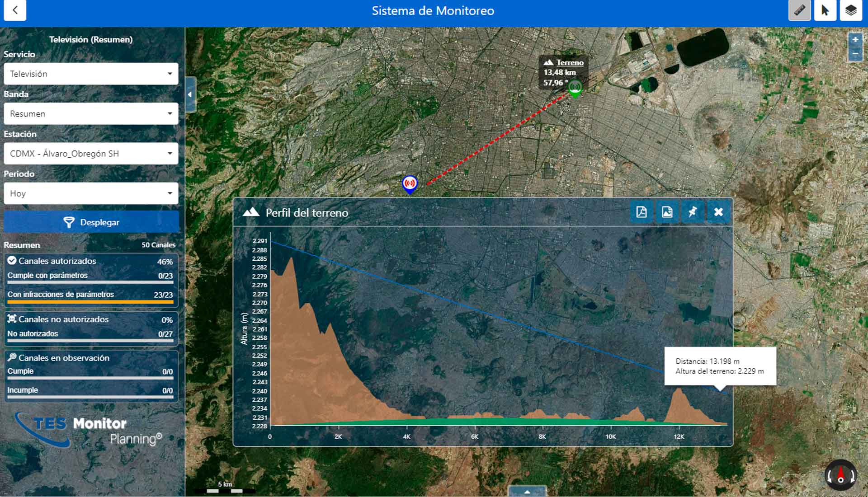
Task: Open the Estación CDMX dropdown
Action: [x=91, y=154]
